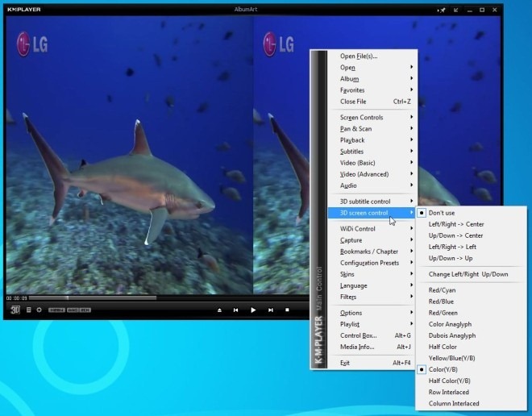Image resolution: width=532 pixels, height=416 pixels.
Task: Select Up/Down -> Center 3D mode
Action: [x=472, y=235]
